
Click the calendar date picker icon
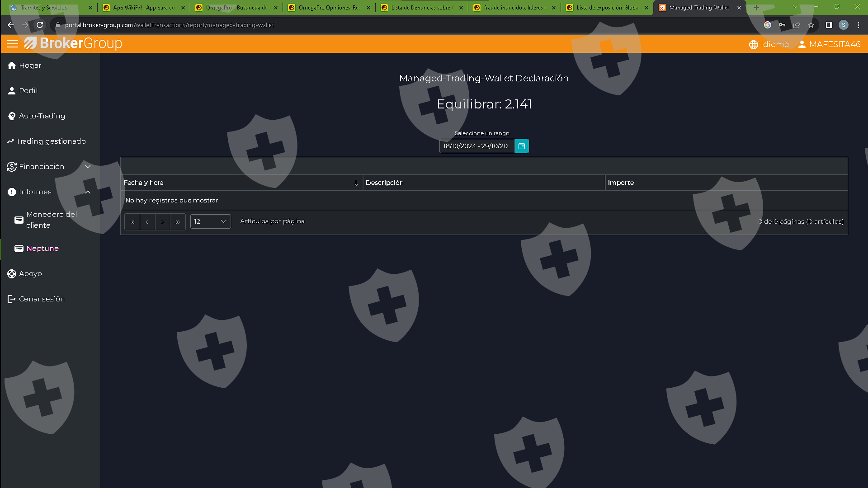tap(522, 146)
